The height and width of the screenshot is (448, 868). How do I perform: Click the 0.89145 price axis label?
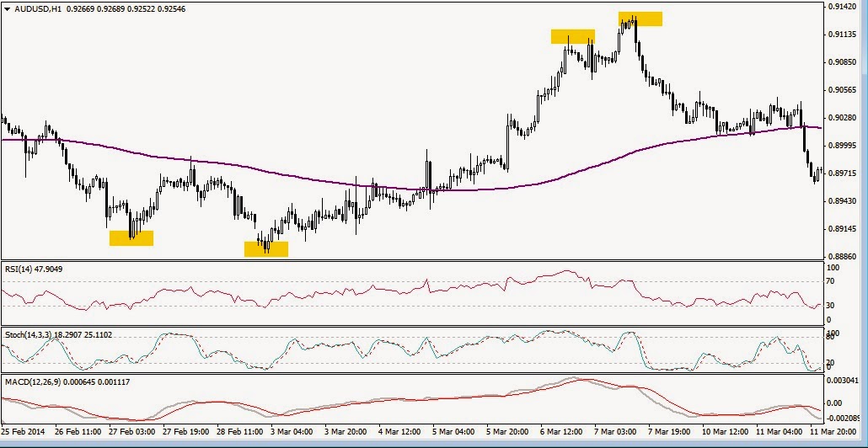[x=844, y=229]
